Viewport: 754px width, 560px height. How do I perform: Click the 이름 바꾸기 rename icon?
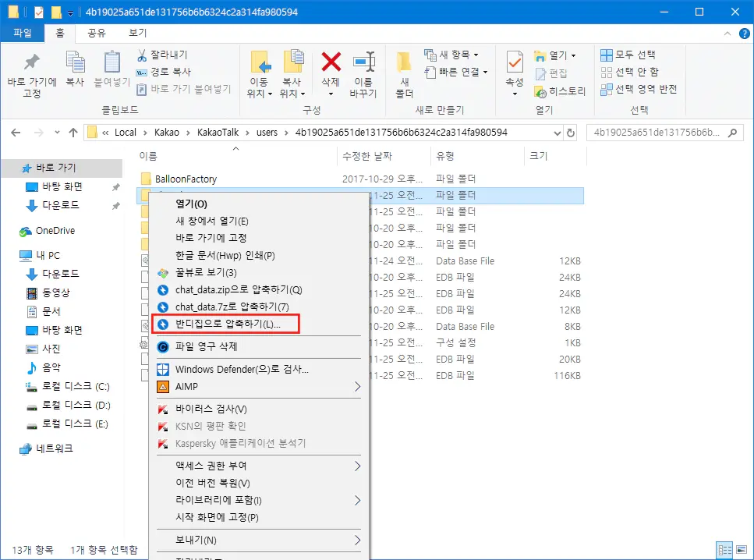coord(363,62)
